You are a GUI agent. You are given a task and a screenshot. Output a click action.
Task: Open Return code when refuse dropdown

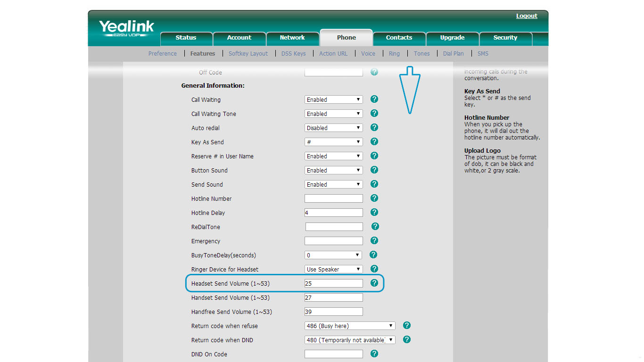pos(350,326)
